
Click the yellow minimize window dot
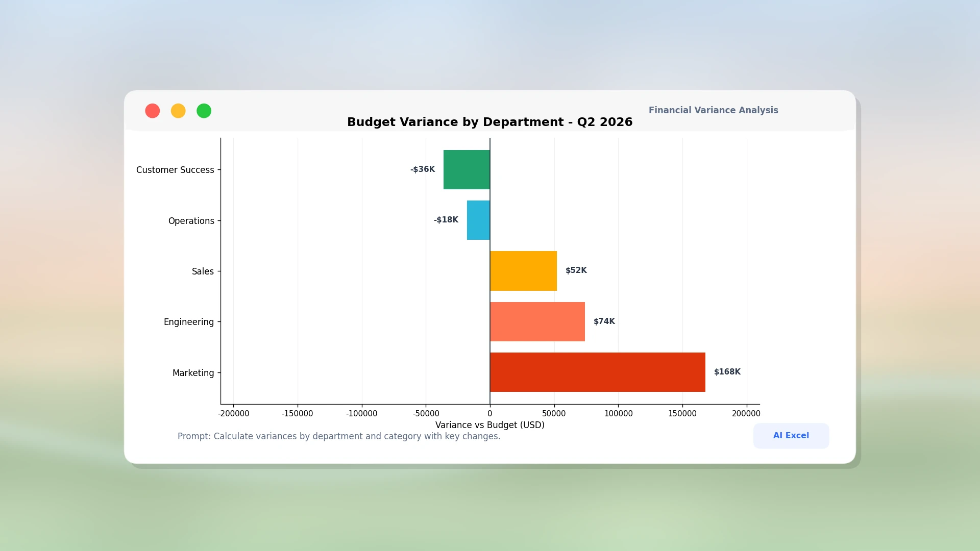178,111
